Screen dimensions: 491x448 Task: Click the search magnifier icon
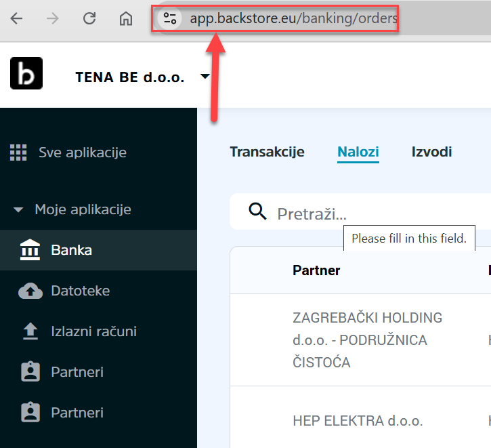[x=258, y=212]
